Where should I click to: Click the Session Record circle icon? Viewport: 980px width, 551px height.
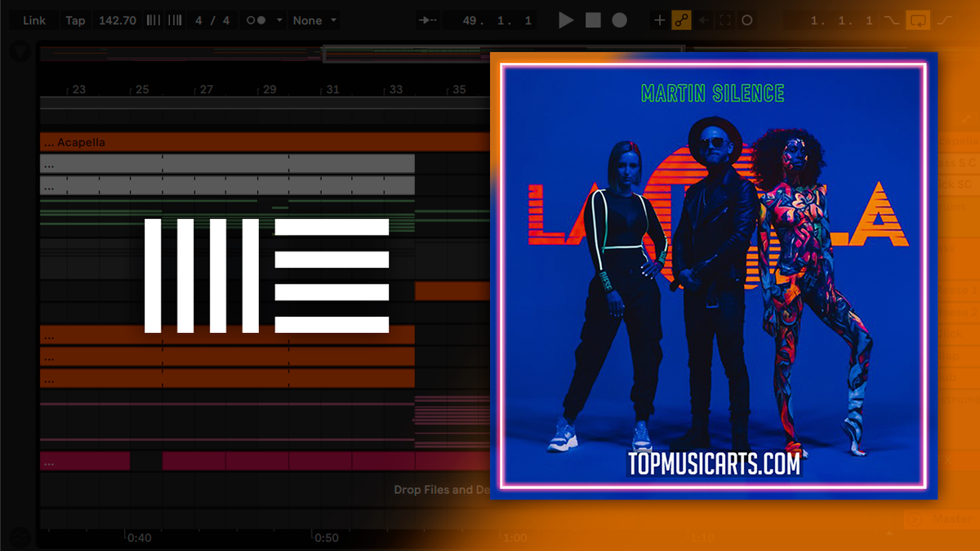pos(746,20)
